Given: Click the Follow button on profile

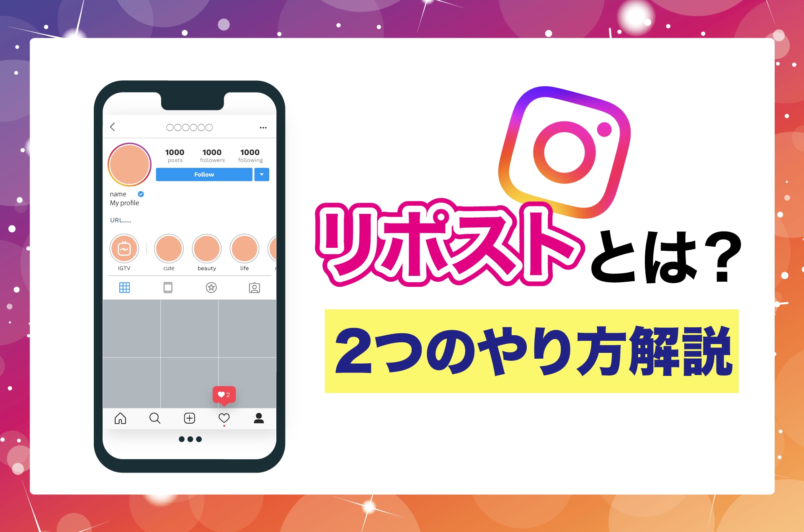Looking at the screenshot, I should click(204, 174).
